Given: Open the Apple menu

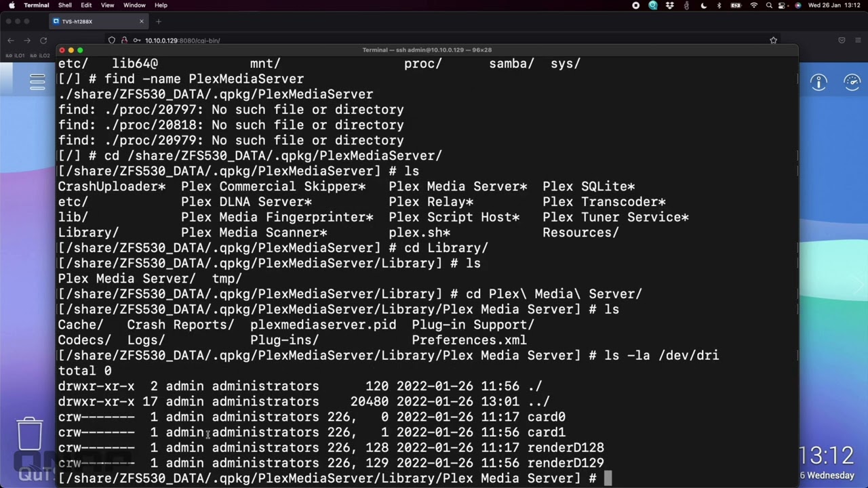Looking at the screenshot, I should (12, 5).
